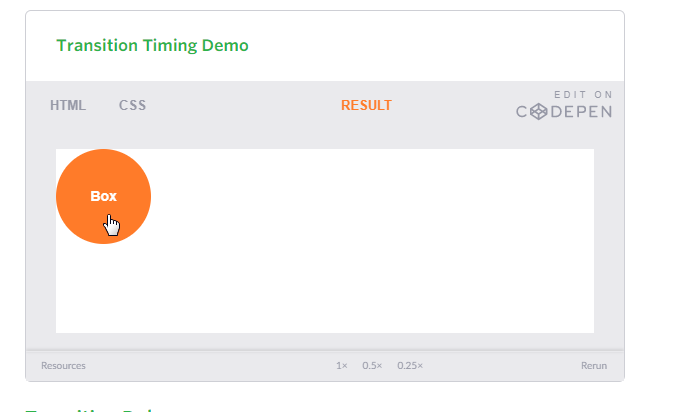Screen dimensions: 680x412
Task: Open the DEPEN wordmark link
Action: (581, 112)
